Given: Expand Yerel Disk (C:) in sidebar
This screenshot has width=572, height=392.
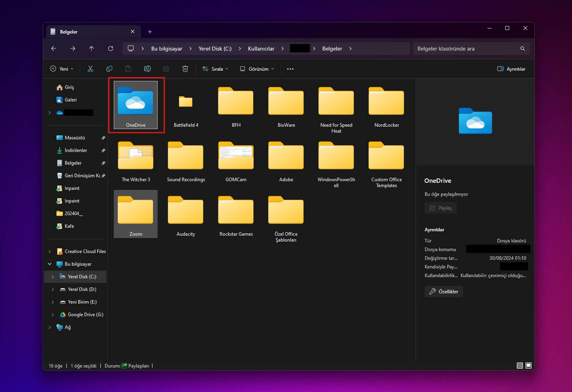Looking at the screenshot, I should point(53,277).
